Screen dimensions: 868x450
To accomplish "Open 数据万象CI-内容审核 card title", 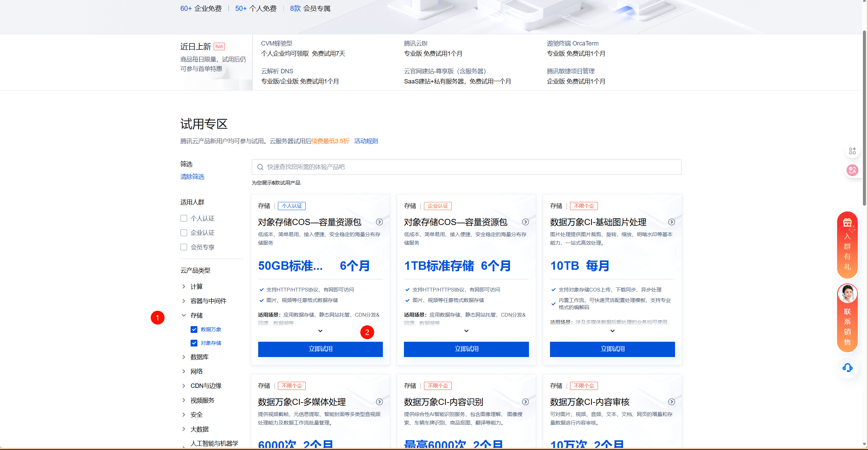I will pyautogui.click(x=590, y=402).
